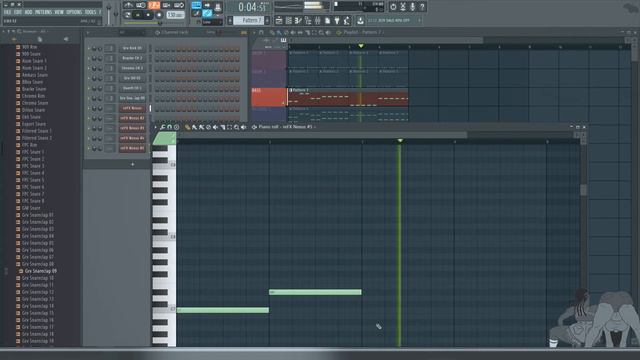The width and height of the screenshot is (640, 360).
Task: Select the piano roll slice tool
Action: [222, 127]
